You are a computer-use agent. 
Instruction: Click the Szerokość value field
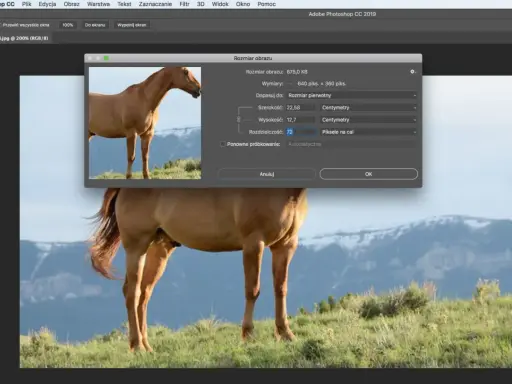pos(300,107)
